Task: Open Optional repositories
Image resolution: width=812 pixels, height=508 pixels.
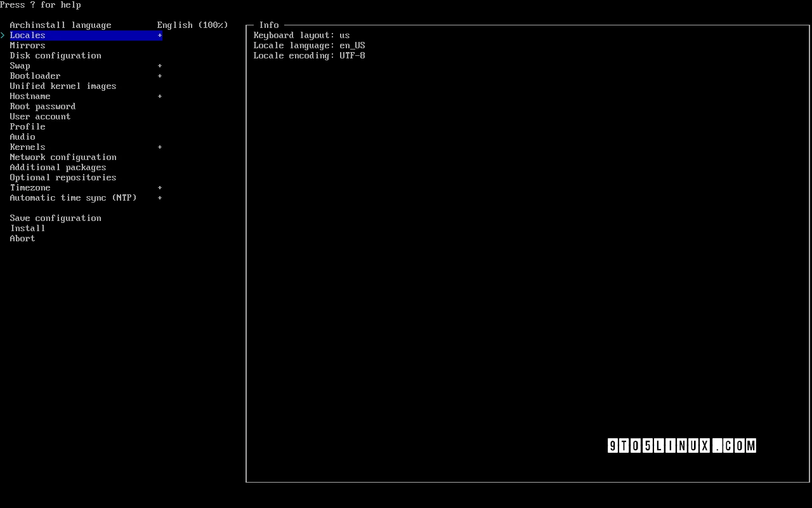Action: click(63, 177)
